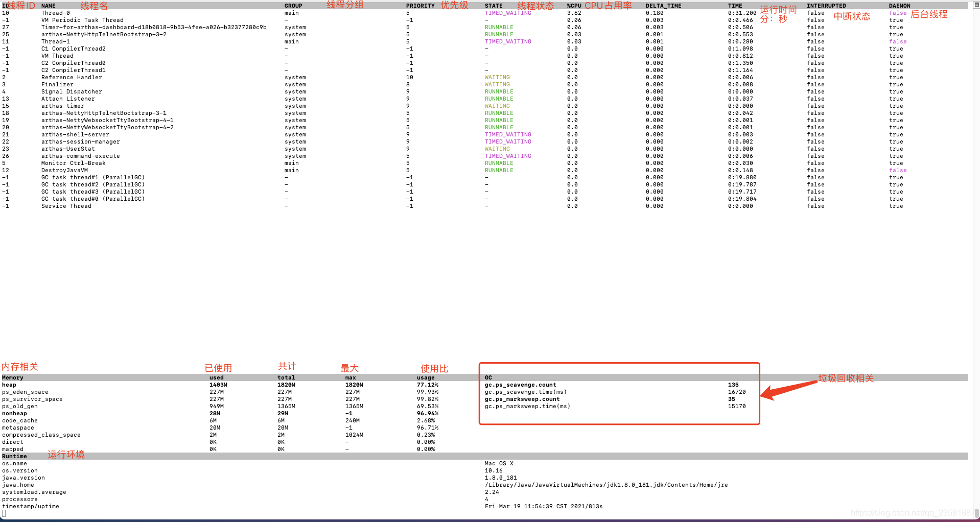The height and width of the screenshot is (522, 980).
Task: Select the arthas-UserStat thread name
Action: tap(68, 149)
